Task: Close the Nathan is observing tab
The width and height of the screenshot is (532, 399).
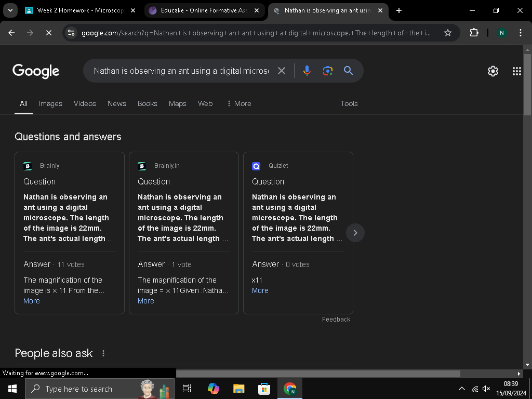Action: (380, 10)
